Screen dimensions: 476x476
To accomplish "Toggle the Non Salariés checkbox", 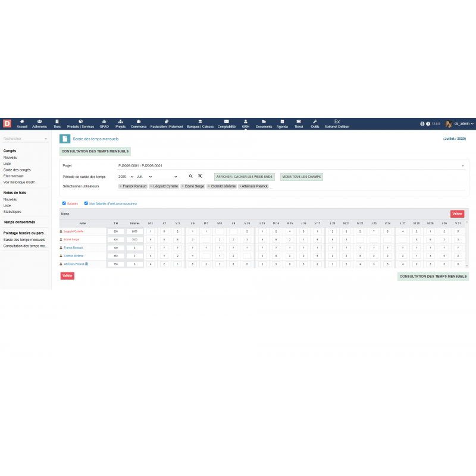I will 86,203.
